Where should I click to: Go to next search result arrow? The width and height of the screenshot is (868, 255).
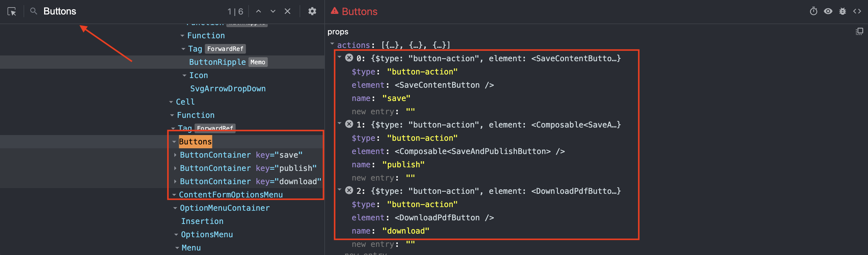point(273,11)
